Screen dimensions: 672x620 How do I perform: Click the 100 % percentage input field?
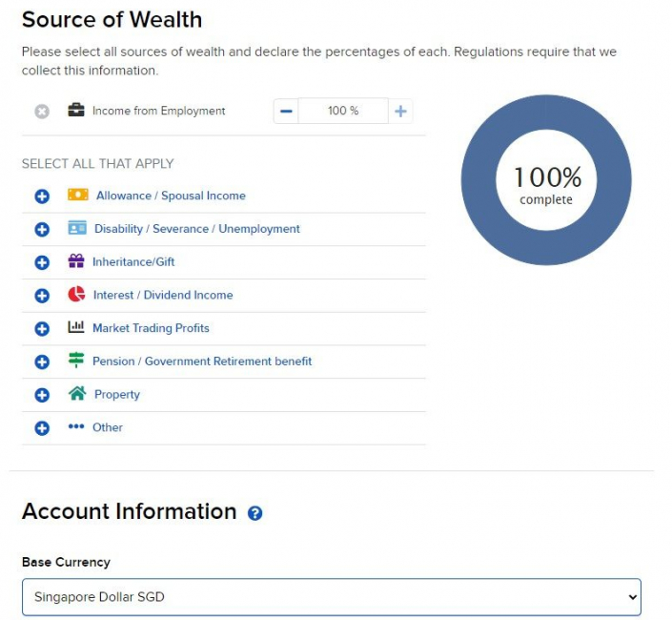pos(343,112)
